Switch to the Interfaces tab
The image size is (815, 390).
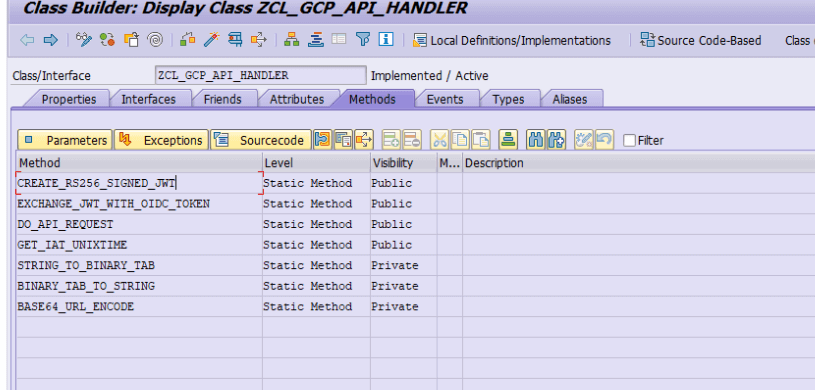[149, 99]
